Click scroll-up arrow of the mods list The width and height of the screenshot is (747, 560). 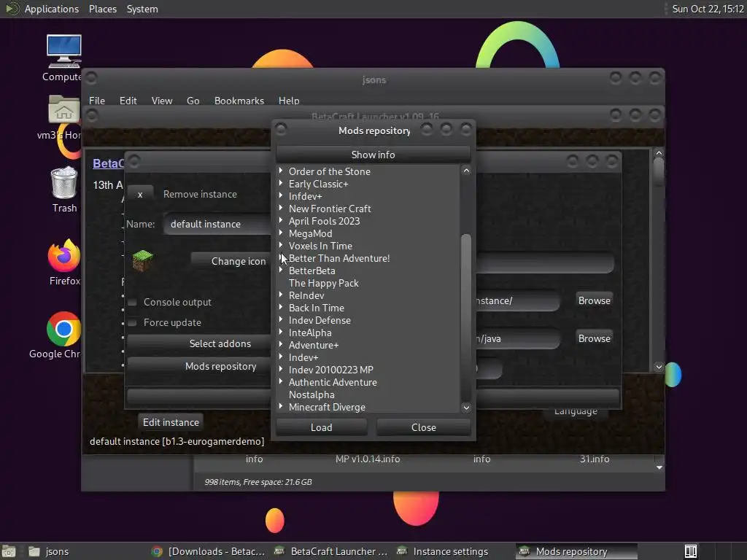click(x=466, y=171)
